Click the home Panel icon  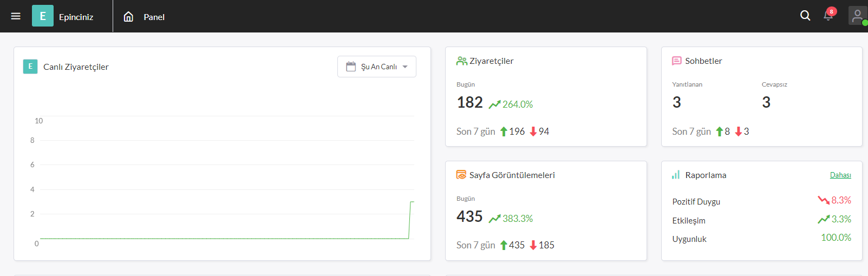128,17
